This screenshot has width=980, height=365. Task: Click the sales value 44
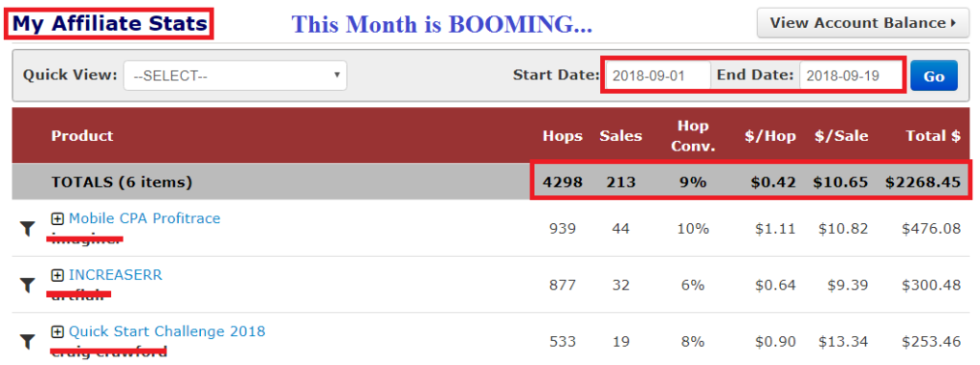[620, 229]
